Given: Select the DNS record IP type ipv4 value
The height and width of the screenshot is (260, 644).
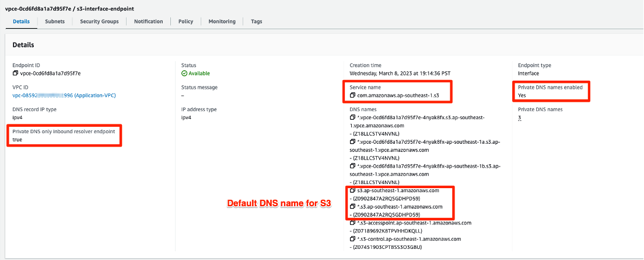Looking at the screenshot, I should click(17, 117).
